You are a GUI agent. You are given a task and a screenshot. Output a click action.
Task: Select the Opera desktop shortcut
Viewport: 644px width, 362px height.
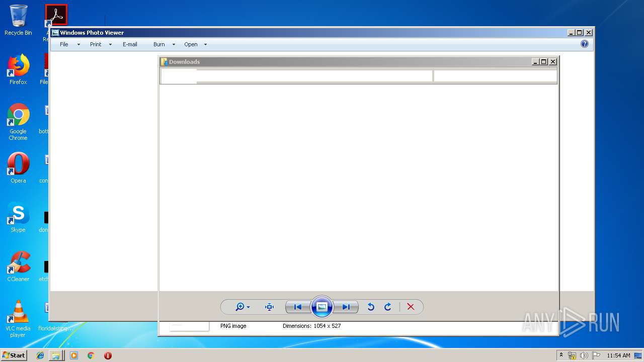coord(18,168)
